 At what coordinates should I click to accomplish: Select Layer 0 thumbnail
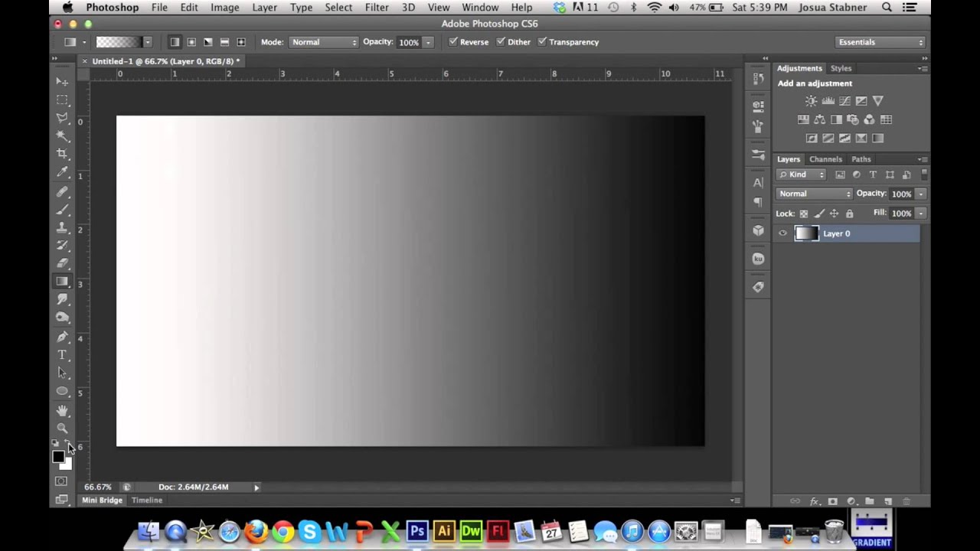[x=806, y=233]
